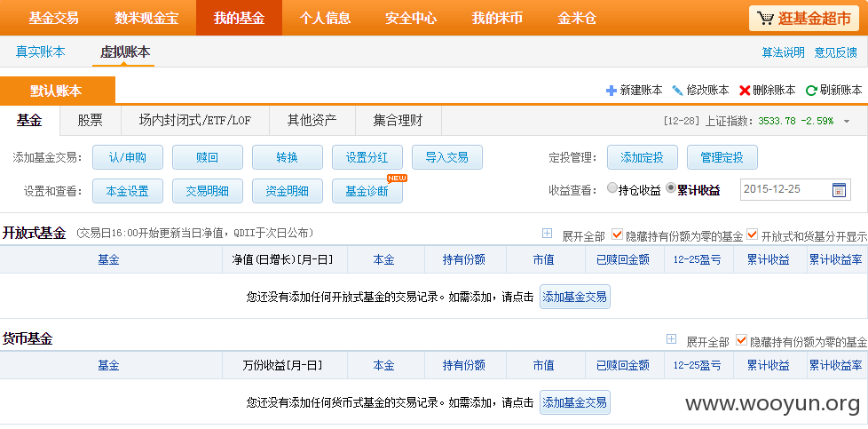The width and height of the screenshot is (868, 429).
Task: Sort 货币基金 table by 持有份额 column
Action: pos(464,365)
